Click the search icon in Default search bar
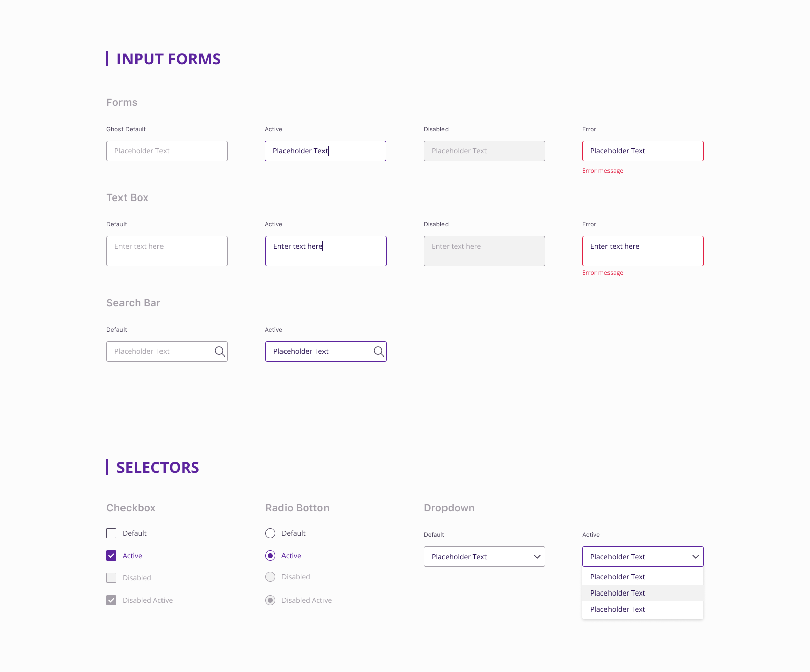 coord(220,351)
